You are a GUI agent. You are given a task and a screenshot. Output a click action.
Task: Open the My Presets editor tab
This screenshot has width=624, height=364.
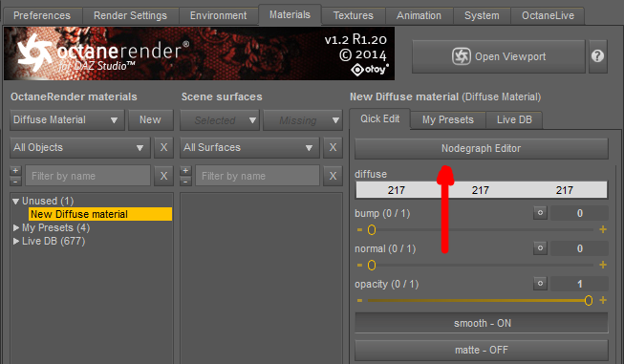pyautogui.click(x=448, y=119)
